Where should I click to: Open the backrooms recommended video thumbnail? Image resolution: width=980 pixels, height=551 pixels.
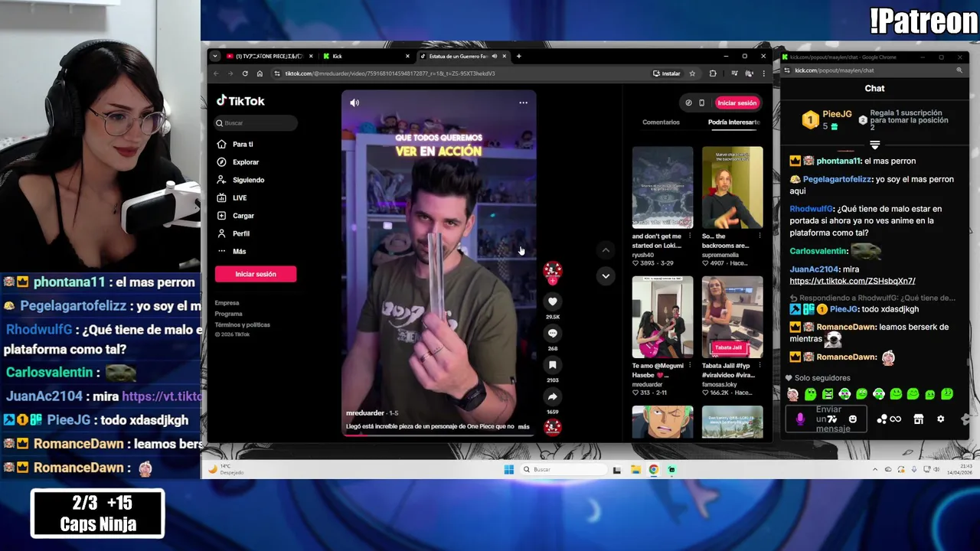coord(732,187)
